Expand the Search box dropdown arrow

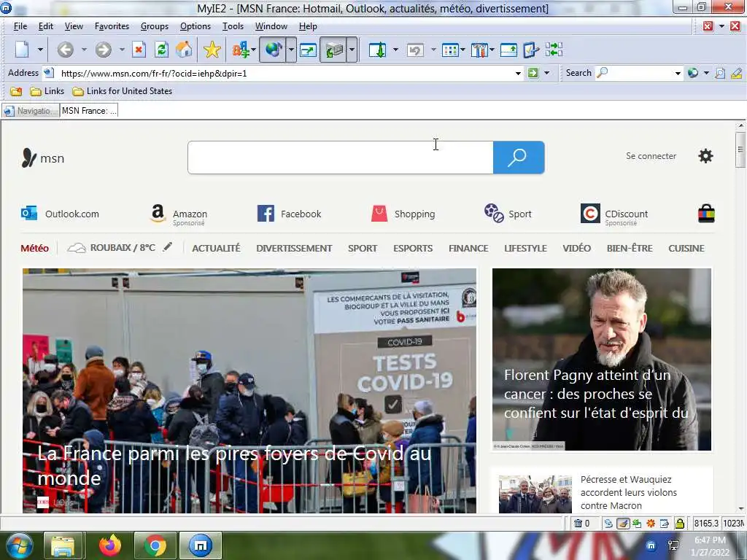[x=678, y=74]
